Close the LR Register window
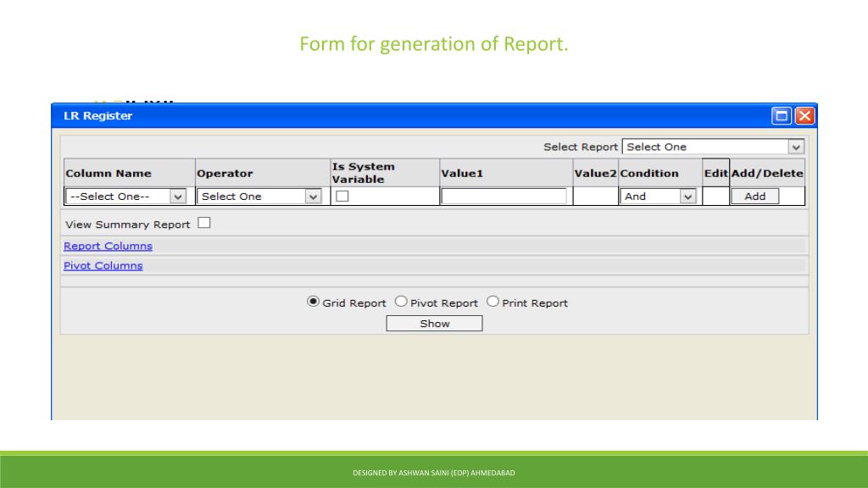Viewport: 868px width, 488px height. click(x=804, y=116)
